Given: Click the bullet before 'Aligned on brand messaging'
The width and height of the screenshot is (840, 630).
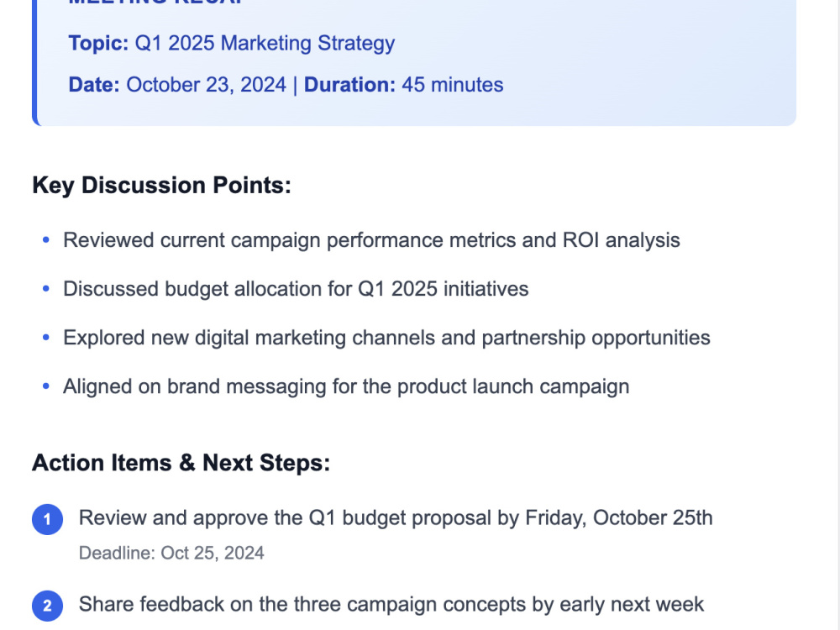Looking at the screenshot, I should tap(46, 386).
